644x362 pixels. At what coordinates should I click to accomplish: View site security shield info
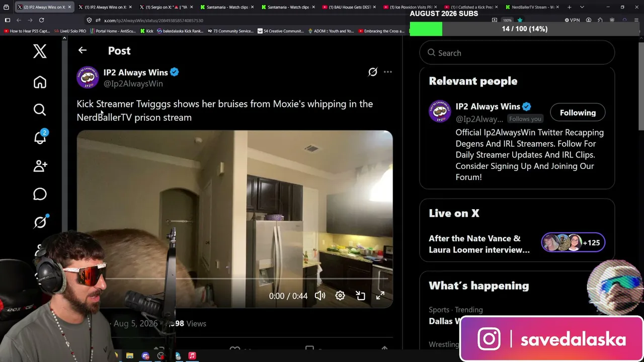pyautogui.click(x=89, y=20)
